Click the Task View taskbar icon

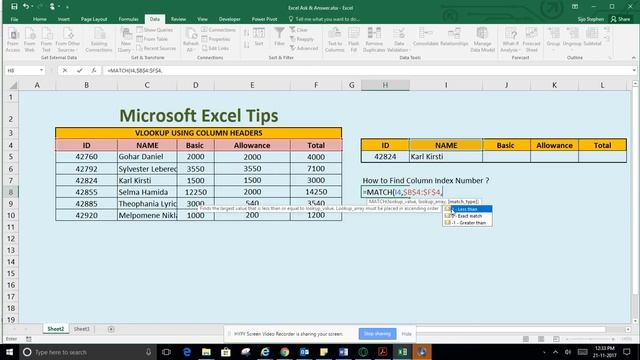click(x=166, y=352)
